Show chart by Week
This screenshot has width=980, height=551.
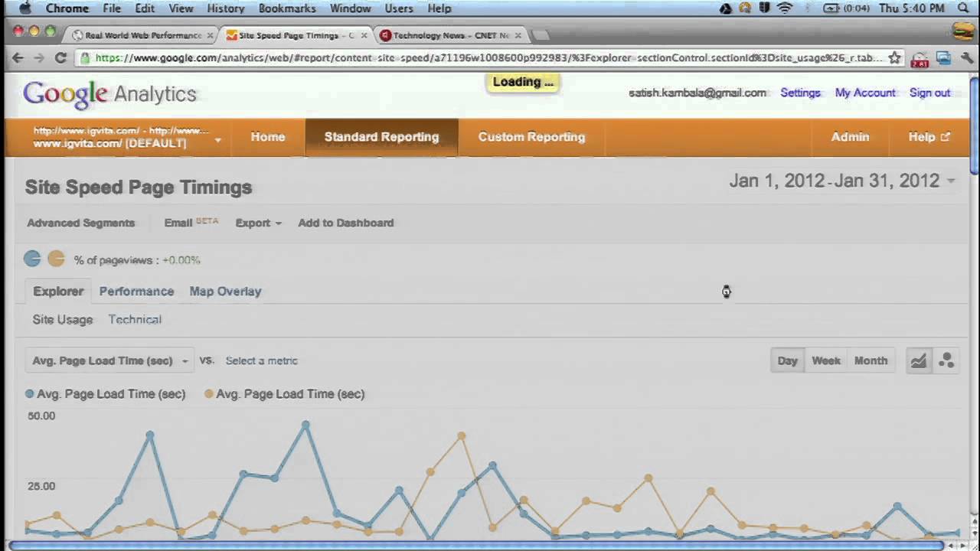[x=826, y=360]
